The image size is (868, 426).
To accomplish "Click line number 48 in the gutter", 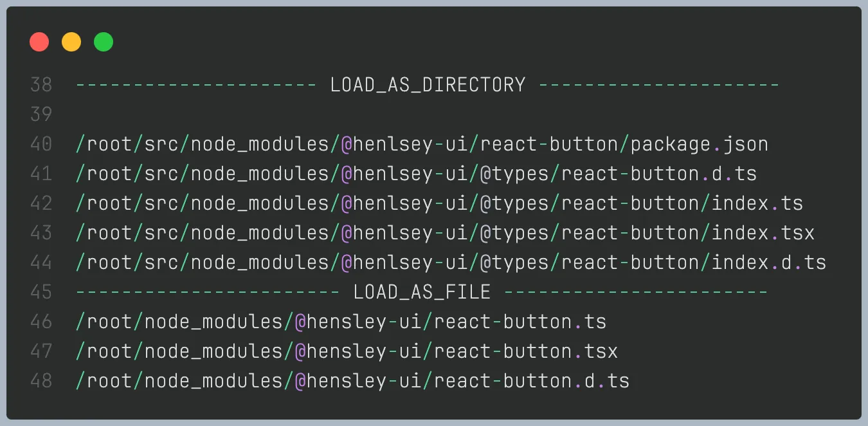I will (x=41, y=381).
